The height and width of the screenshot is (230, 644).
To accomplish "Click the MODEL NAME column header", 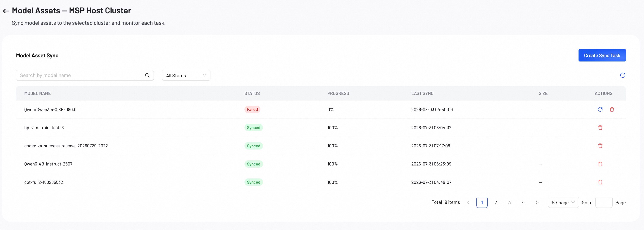I will (37, 93).
